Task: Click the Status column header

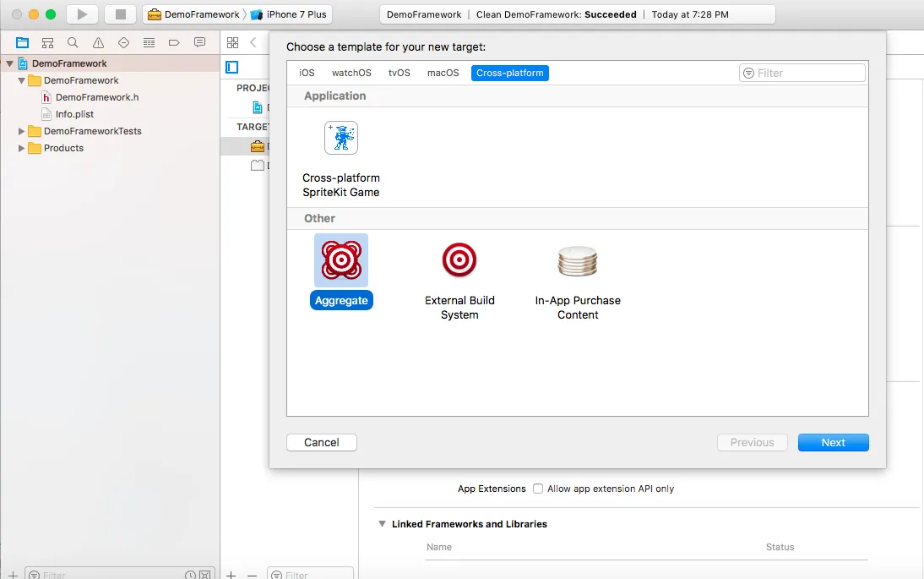Action: click(780, 547)
